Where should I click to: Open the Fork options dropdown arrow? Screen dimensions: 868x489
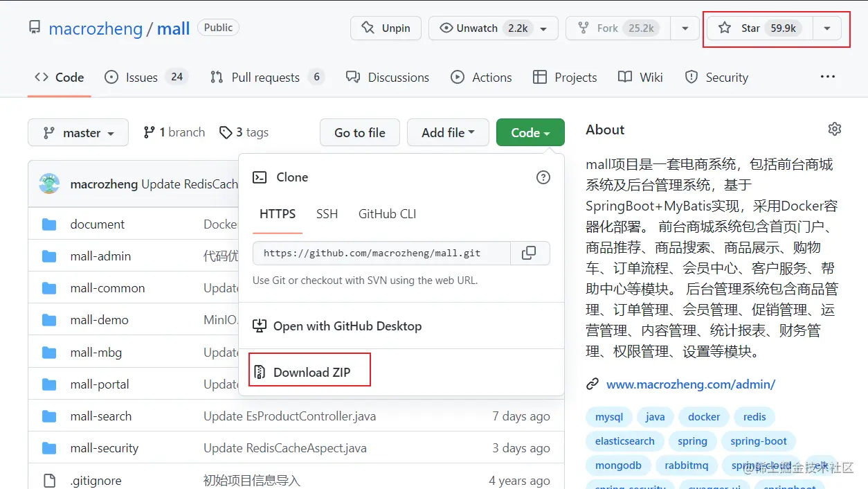click(x=685, y=28)
